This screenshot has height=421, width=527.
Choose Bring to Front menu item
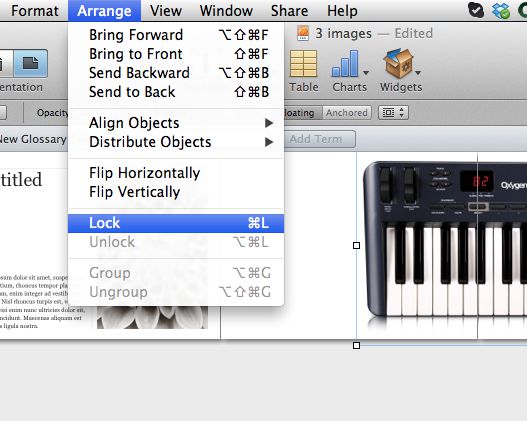(x=176, y=54)
